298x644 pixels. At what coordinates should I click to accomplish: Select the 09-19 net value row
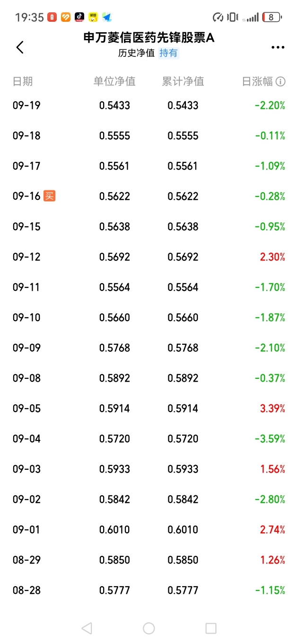[x=149, y=105]
